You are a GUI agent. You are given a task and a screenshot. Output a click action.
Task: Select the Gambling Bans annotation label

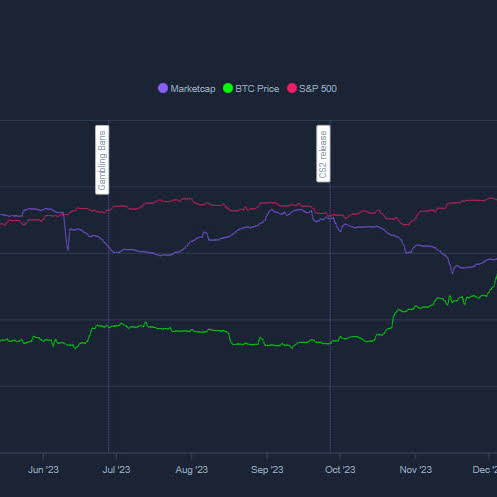pyautogui.click(x=102, y=160)
